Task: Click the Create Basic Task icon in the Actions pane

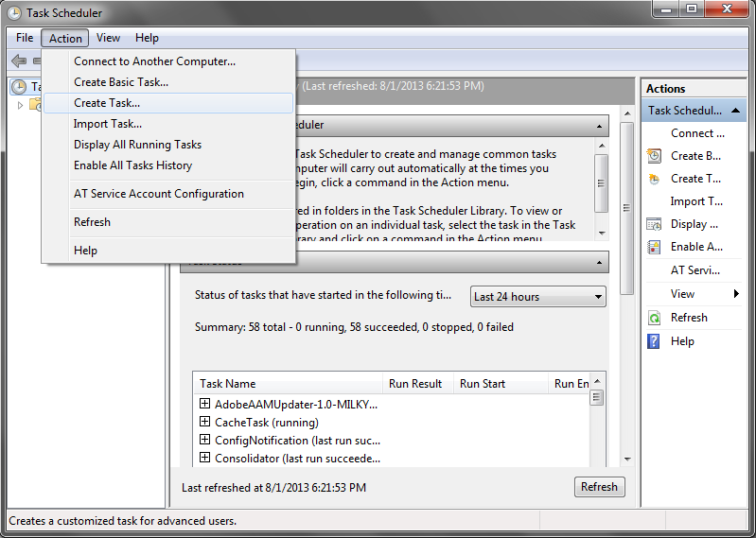Action: (x=654, y=156)
